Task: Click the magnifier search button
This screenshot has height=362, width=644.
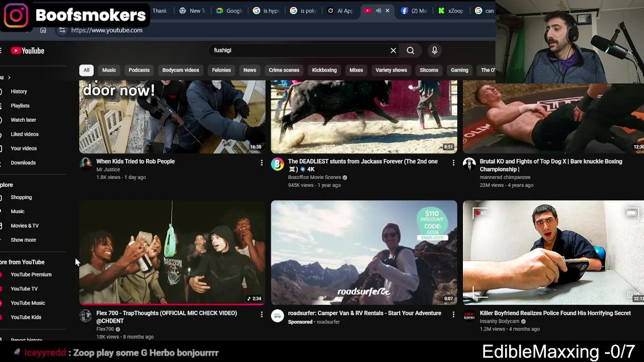Action: (x=411, y=50)
